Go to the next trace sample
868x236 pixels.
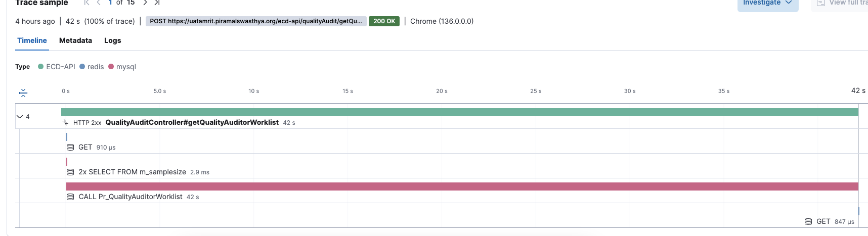coord(145,3)
